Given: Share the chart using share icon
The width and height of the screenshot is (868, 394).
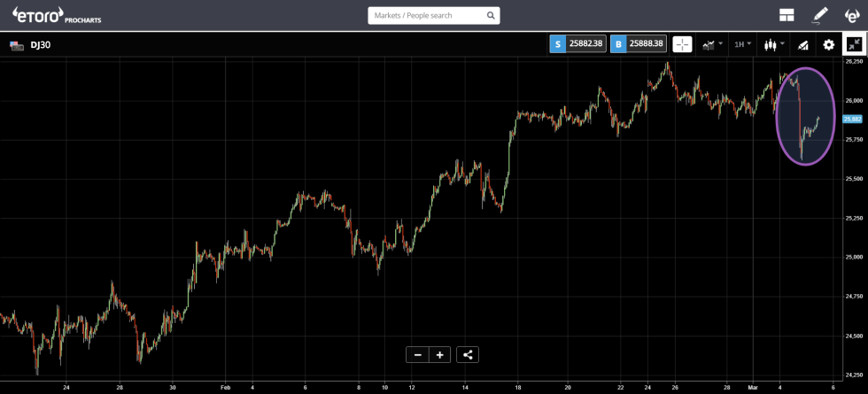Looking at the screenshot, I should click(469, 355).
